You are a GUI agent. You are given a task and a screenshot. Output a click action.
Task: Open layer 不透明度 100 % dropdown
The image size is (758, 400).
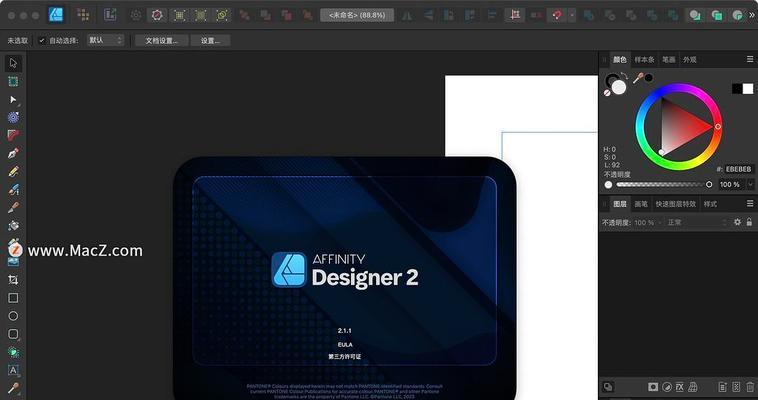tap(648, 222)
